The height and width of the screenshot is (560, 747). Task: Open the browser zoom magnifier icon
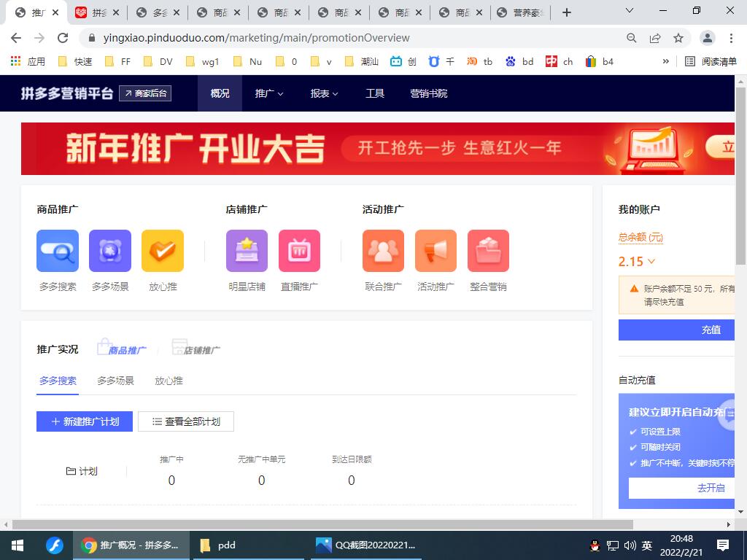632,38
